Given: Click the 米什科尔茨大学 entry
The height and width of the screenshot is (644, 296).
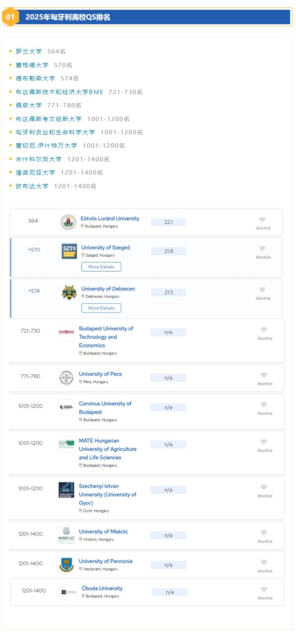Looking at the screenshot, I should [x=39, y=159].
